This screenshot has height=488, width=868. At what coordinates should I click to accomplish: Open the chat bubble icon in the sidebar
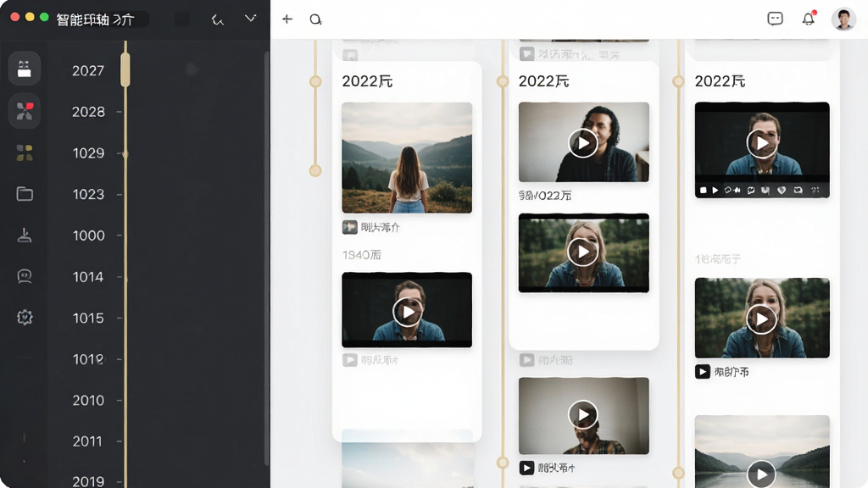25,276
